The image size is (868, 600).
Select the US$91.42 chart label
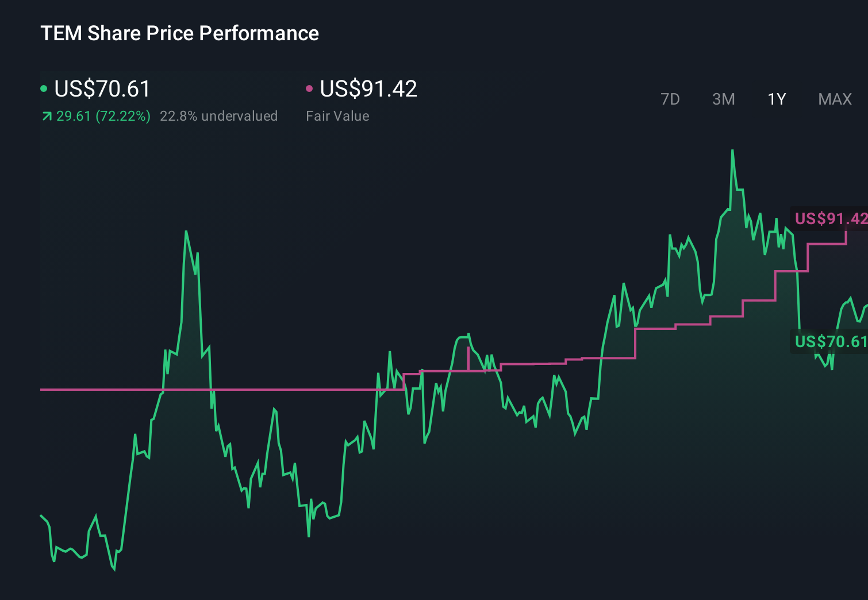click(x=830, y=219)
